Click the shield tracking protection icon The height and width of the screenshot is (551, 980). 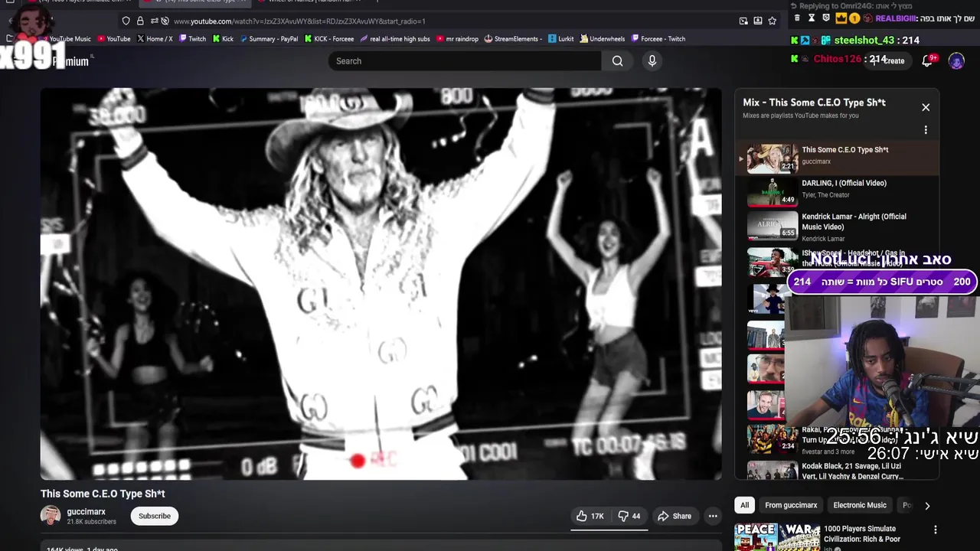pyautogui.click(x=126, y=21)
